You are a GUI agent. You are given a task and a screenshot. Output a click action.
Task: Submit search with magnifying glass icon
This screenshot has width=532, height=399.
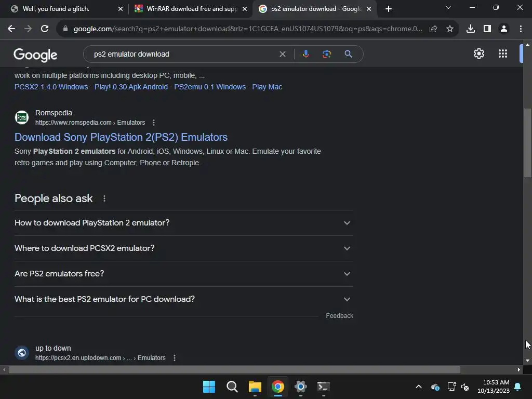point(348,54)
